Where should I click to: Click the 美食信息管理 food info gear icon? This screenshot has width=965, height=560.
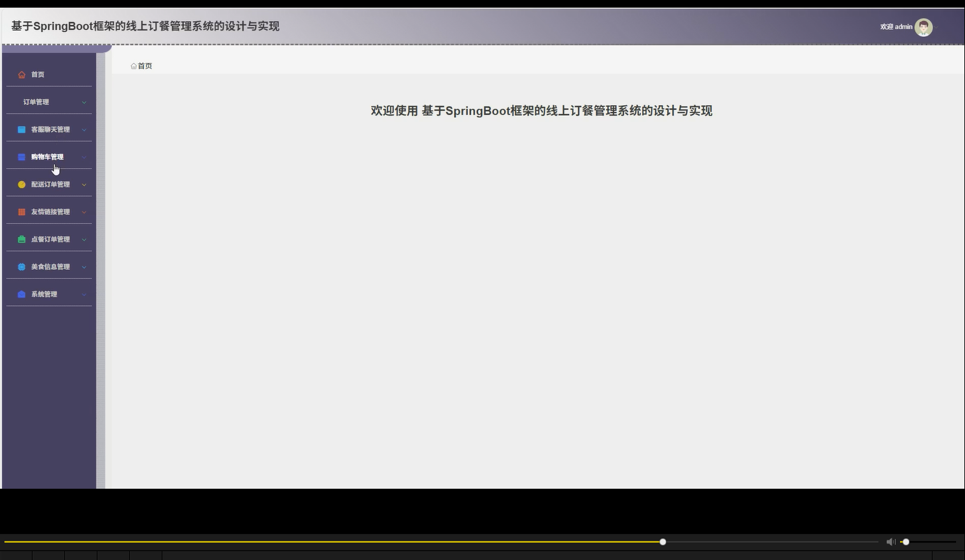coord(21,266)
